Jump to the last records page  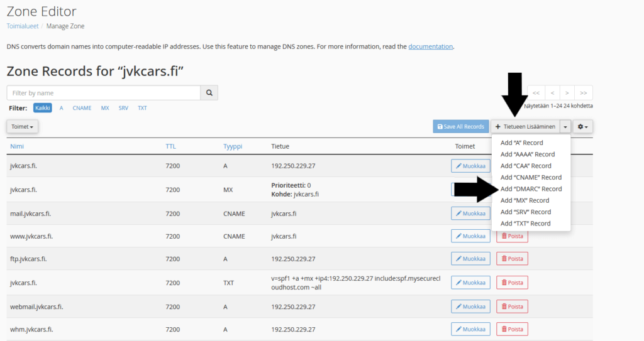(x=584, y=93)
